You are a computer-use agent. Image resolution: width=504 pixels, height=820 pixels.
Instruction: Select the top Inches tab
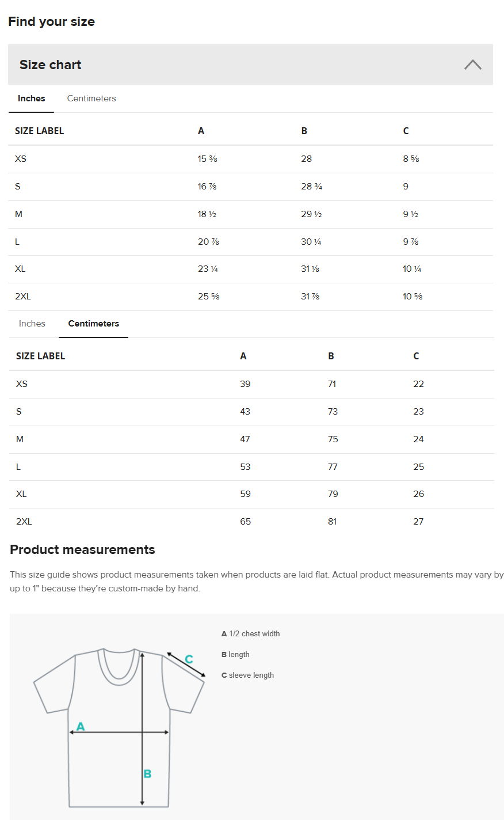pyautogui.click(x=31, y=98)
